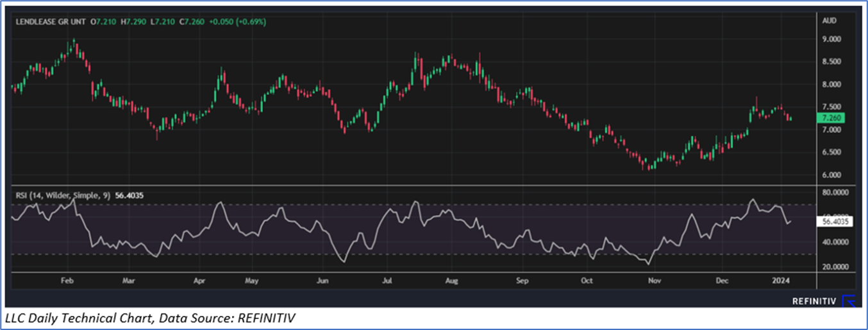Click the green 7.260 current price tag
Viewport: 868px width, 330px height.
click(831, 118)
